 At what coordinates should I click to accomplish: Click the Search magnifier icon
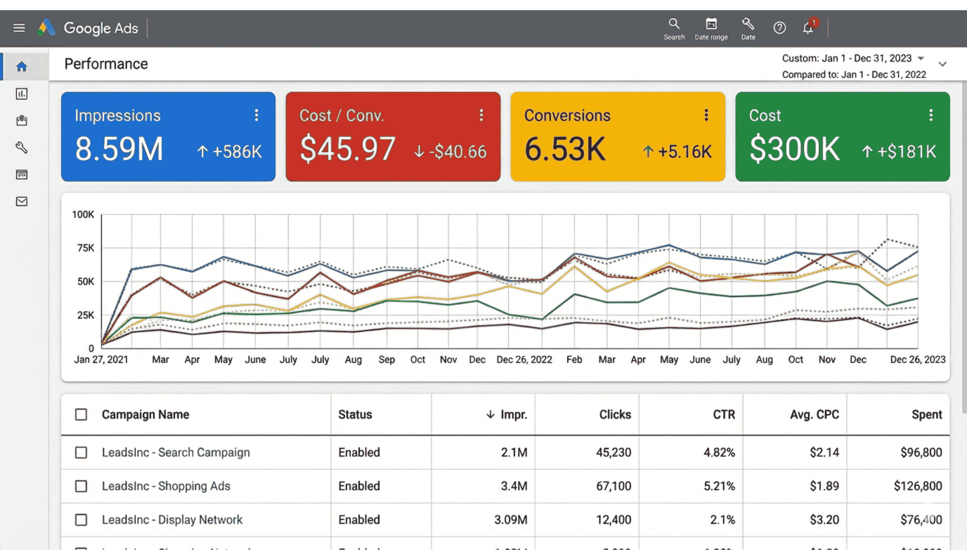(x=674, y=24)
